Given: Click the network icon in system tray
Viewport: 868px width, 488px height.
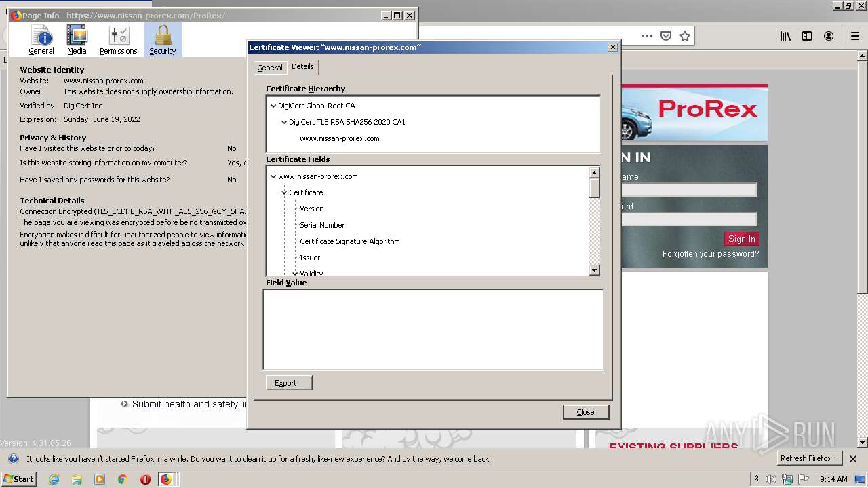Looking at the screenshot, I should point(787,479).
